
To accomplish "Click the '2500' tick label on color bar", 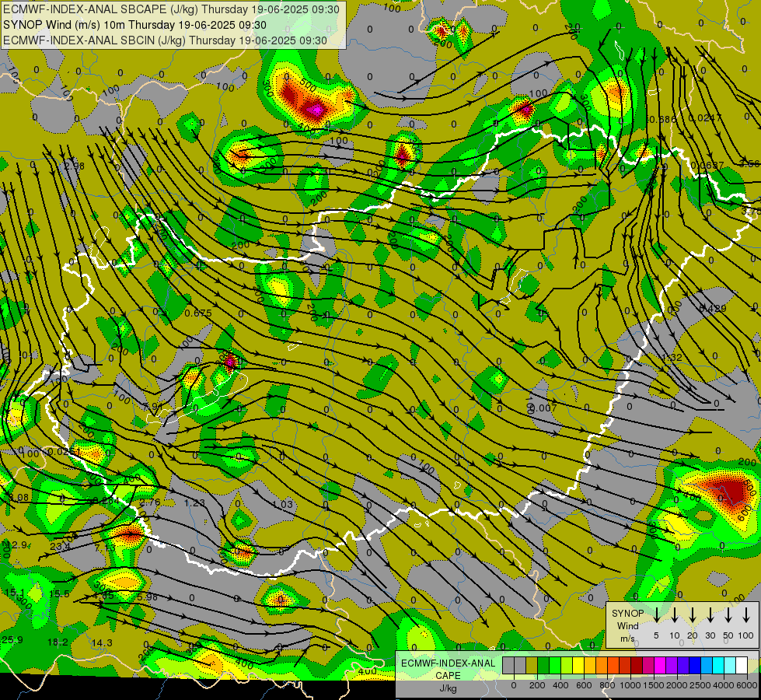I will [x=700, y=685].
